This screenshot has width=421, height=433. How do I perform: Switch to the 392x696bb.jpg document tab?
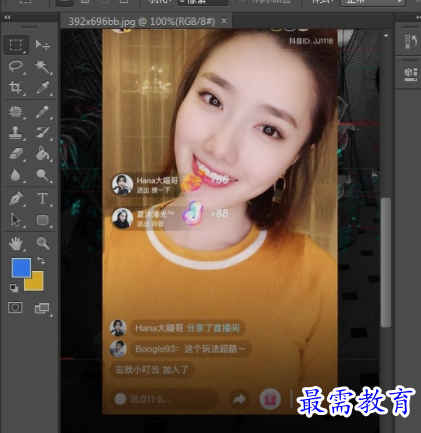pyautogui.click(x=142, y=21)
